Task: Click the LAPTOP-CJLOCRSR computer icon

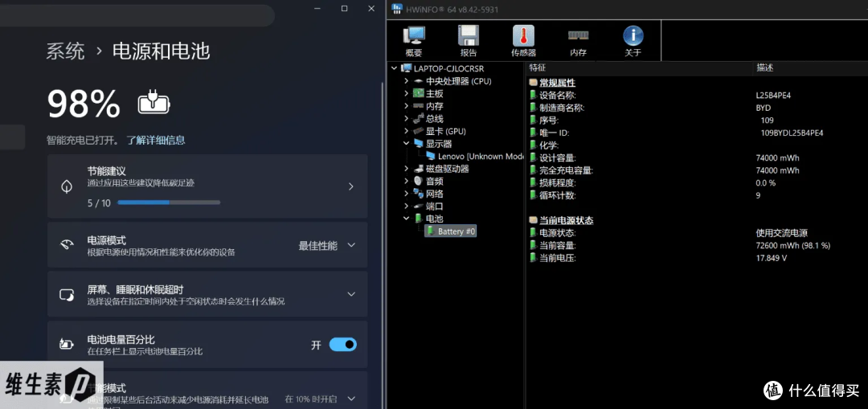Action: pyautogui.click(x=406, y=68)
